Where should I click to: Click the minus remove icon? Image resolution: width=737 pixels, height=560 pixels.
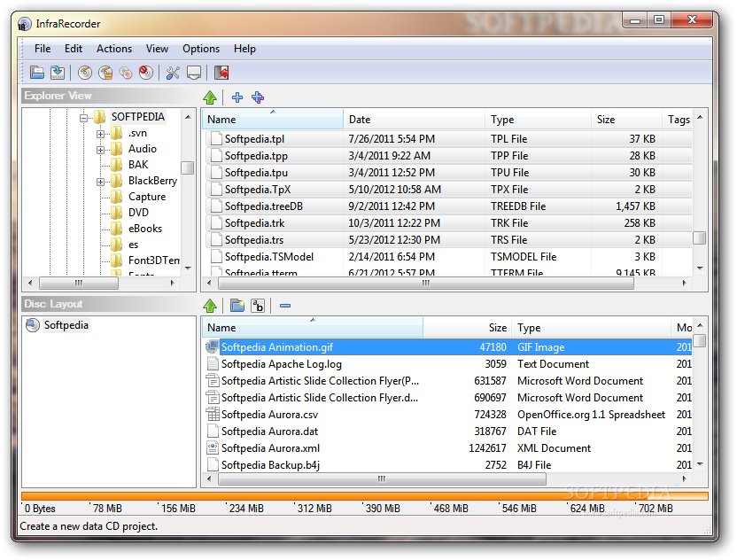[x=285, y=306]
